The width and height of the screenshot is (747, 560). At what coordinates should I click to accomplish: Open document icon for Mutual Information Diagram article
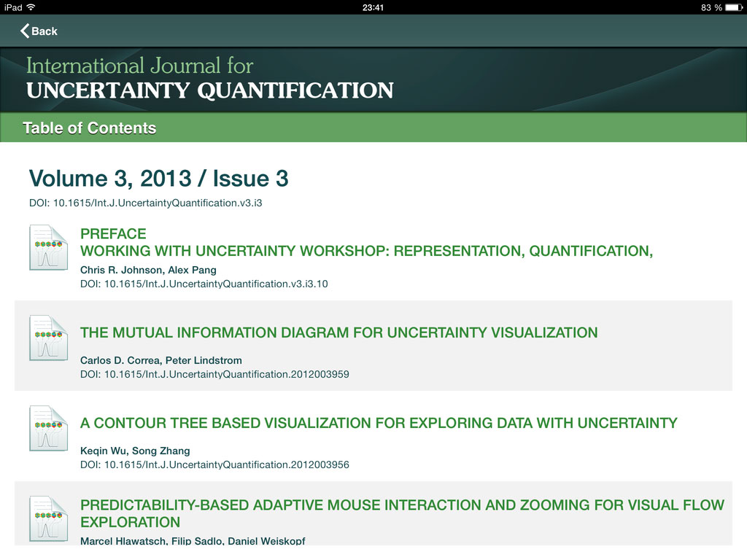48,338
